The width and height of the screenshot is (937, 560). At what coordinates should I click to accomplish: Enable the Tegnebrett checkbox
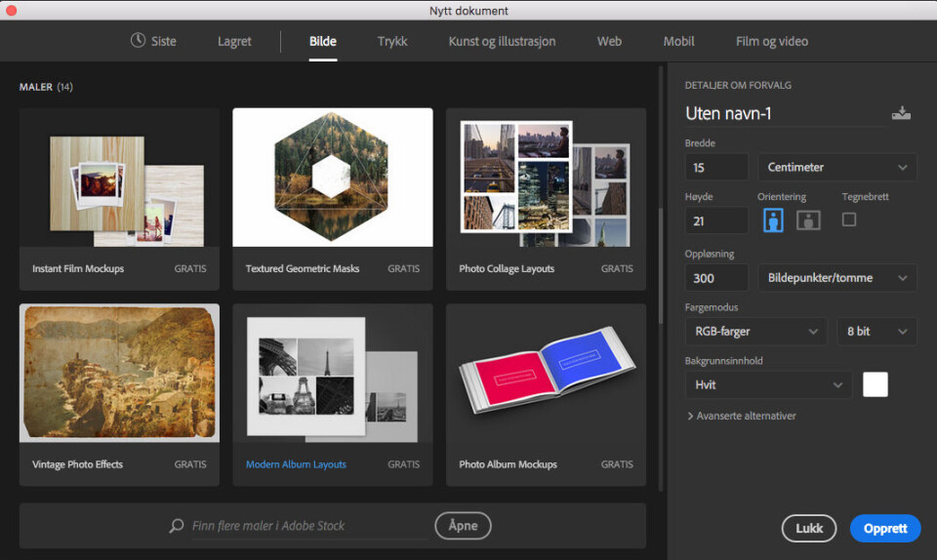click(848, 220)
